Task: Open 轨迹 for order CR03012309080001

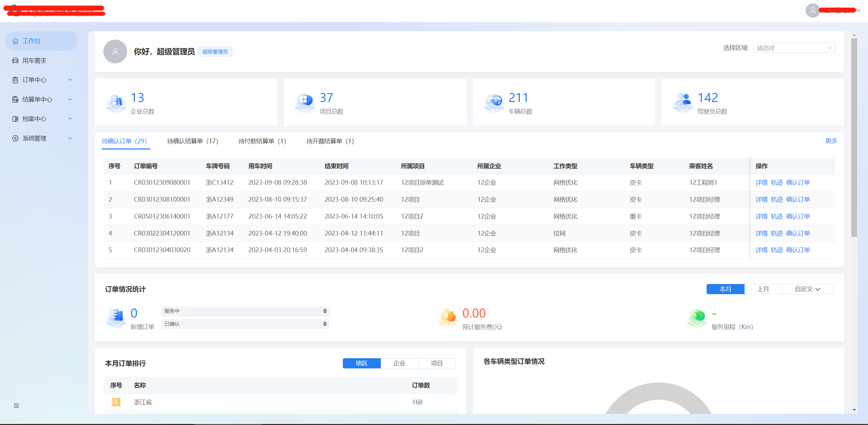Action: pyautogui.click(x=777, y=183)
